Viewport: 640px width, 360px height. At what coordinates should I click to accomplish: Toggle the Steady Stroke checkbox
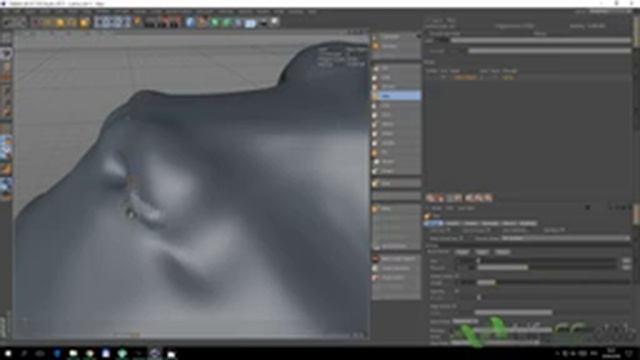click(457, 276)
